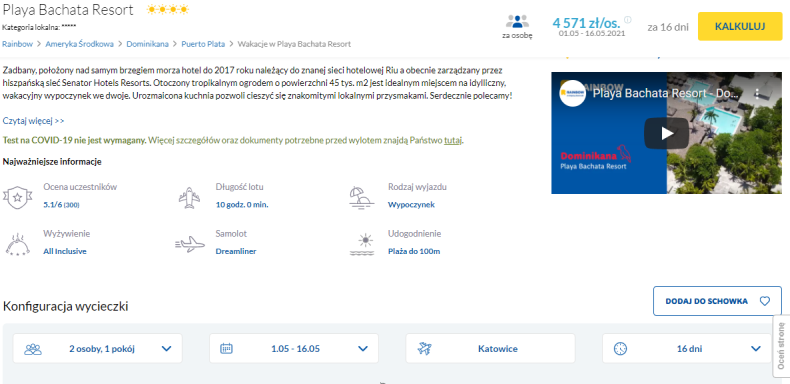Expand the 16 dni duration dropdown
This screenshot has width=790, height=384.
pos(687,348)
